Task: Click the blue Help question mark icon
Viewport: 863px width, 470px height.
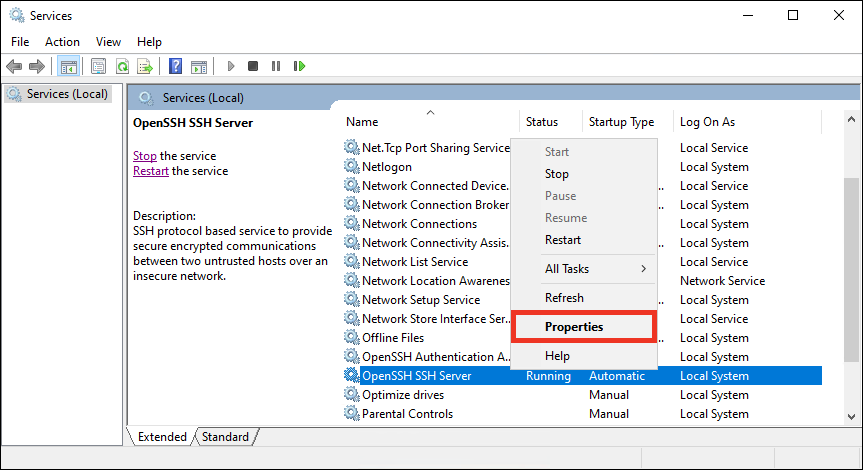Action: tap(175, 66)
